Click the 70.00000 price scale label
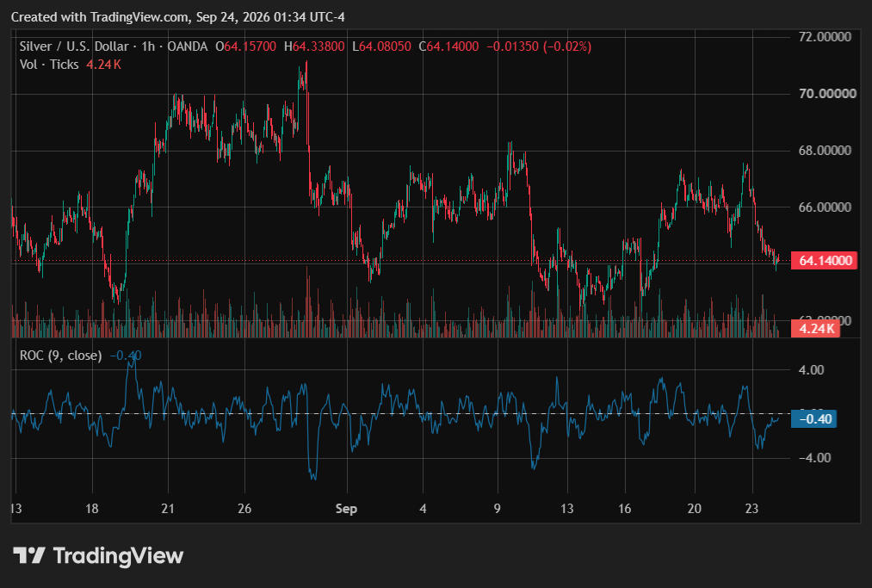This screenshot has width=872, height=588. click(x=827, y=94)
